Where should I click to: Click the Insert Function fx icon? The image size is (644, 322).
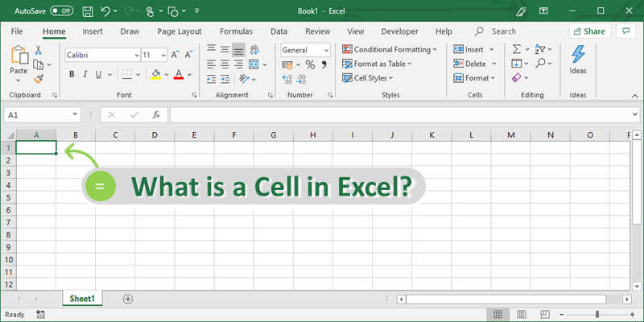coord(156,115)
